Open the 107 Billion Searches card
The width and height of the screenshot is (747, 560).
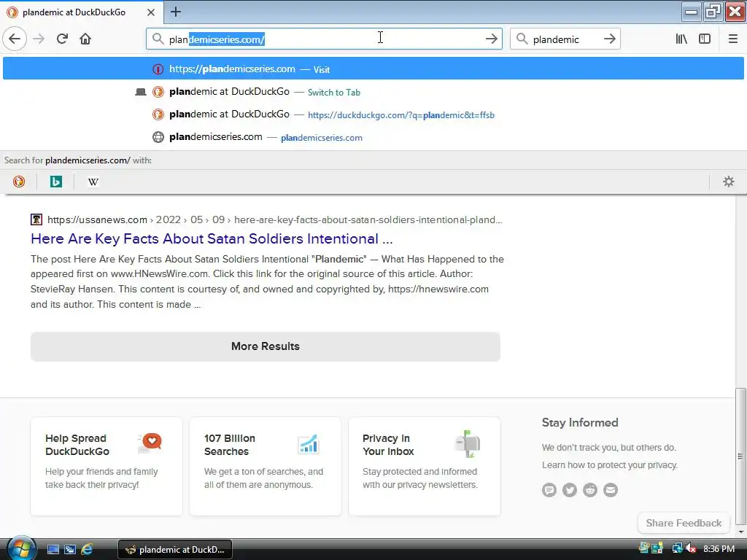pyautogui.click(x=266, y=466)
